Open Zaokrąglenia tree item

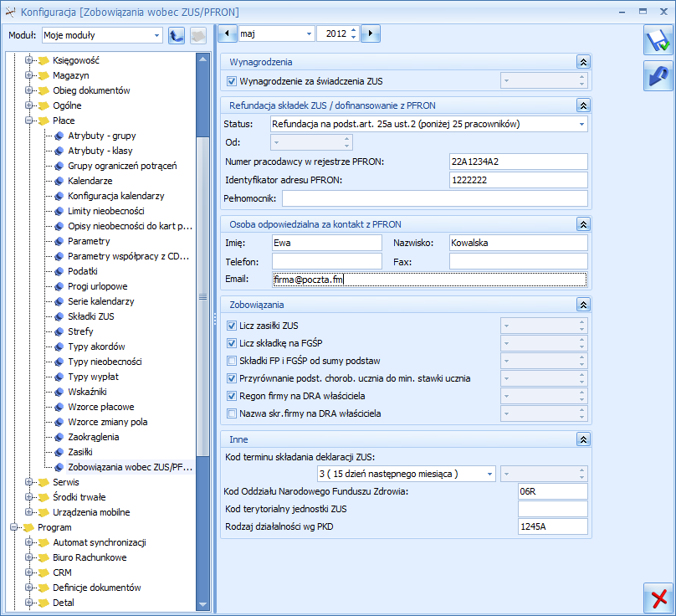pyautogui.click(x=93, y=437)
